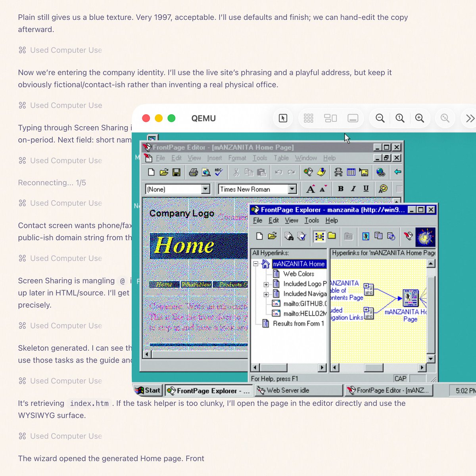Open Tools menu in FrontPage Explorer
Image resolution: width=476 pixels, height=476 pixels.
(312, 220)
